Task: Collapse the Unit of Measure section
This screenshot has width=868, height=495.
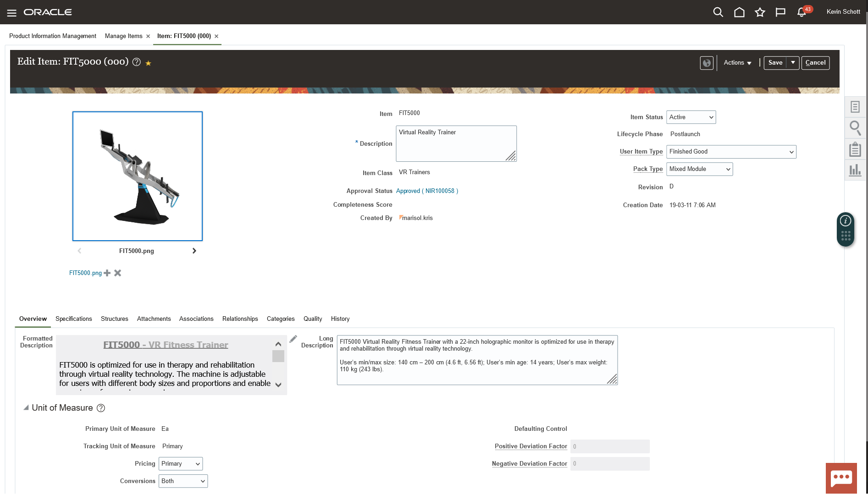Action: click(26, 407)
